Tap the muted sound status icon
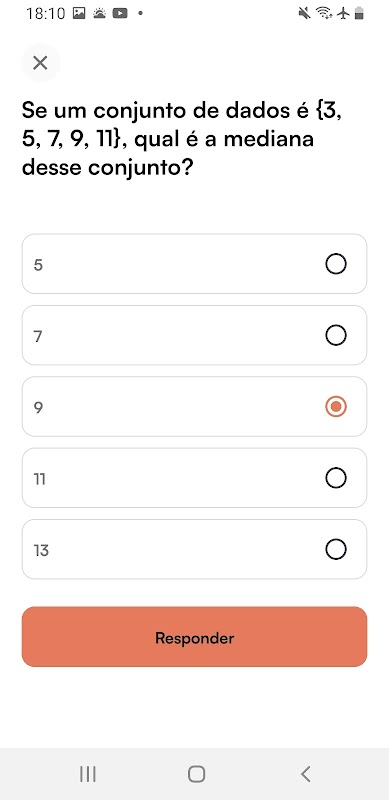This screenshot has height=800, width=389. (304, 13)
